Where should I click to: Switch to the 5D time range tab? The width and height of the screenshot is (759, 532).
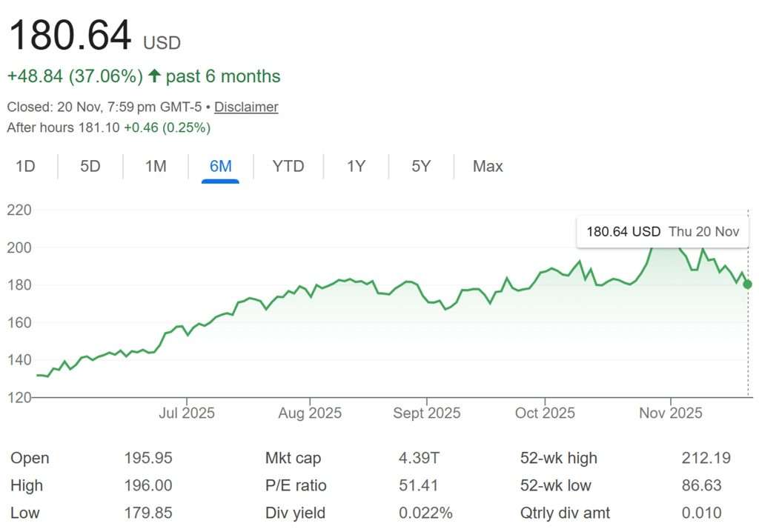click(89, 166)
